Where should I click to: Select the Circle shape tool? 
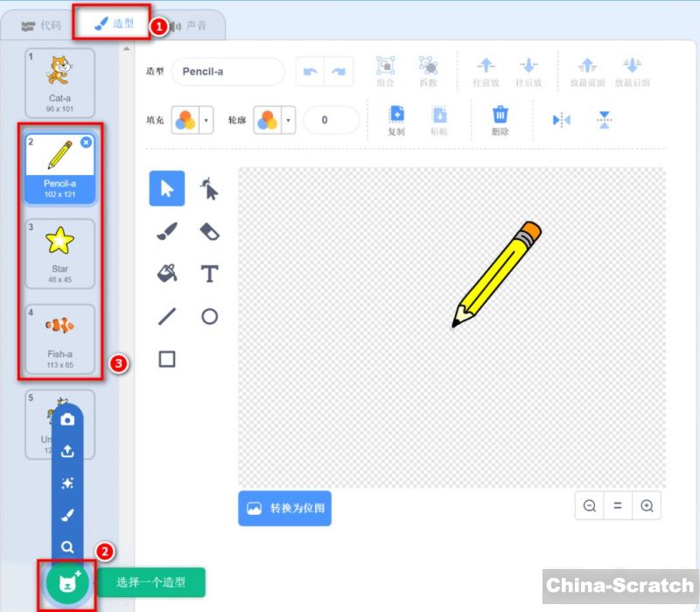[x=209, y=316]
